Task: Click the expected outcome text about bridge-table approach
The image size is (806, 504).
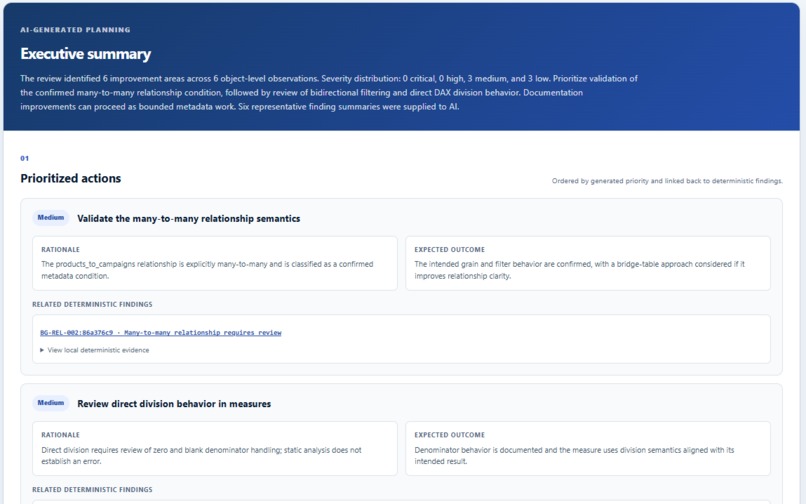Action: 579,270
